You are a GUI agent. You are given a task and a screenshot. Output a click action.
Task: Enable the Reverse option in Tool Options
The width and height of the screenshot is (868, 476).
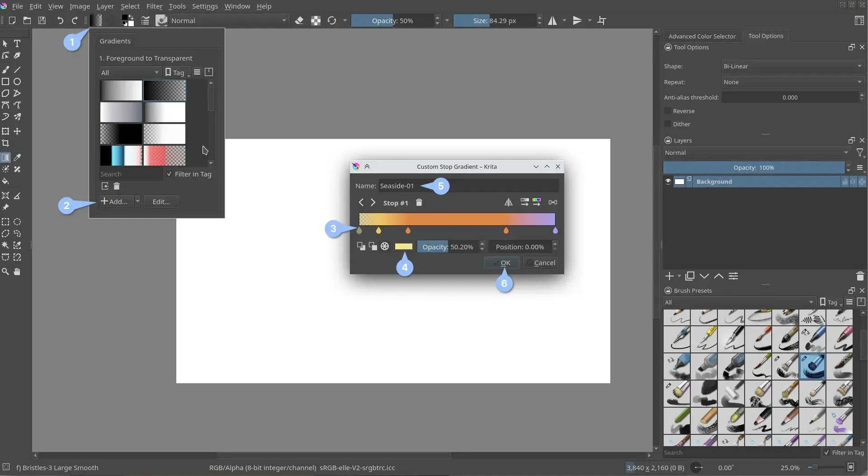669,111
